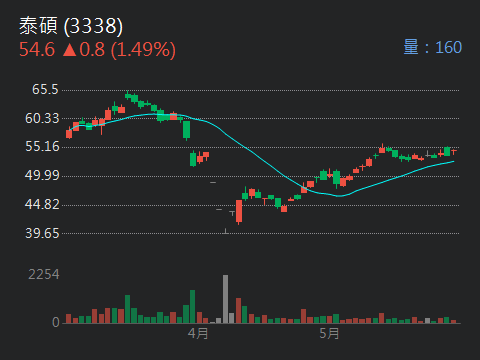Click the large red candlestick rising from 41.5
Screen dimensions: 480x360
[x=239, y=212]
